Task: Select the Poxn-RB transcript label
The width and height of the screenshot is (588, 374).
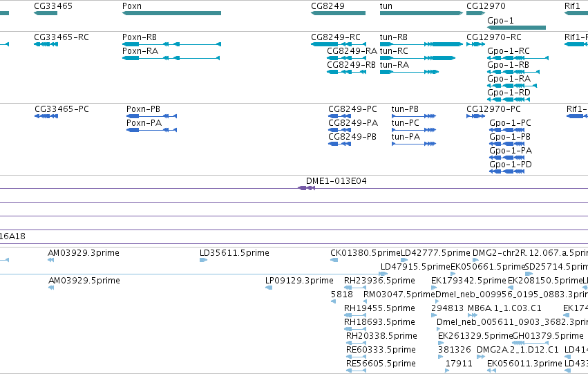Action: [x=140, y=37]
